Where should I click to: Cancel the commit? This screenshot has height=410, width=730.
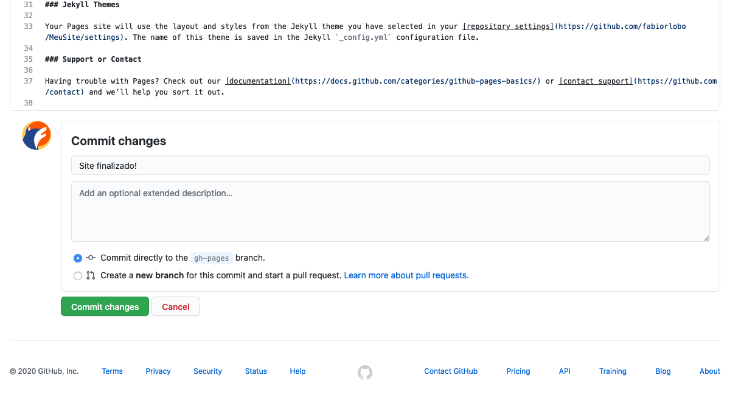(176, 307)
